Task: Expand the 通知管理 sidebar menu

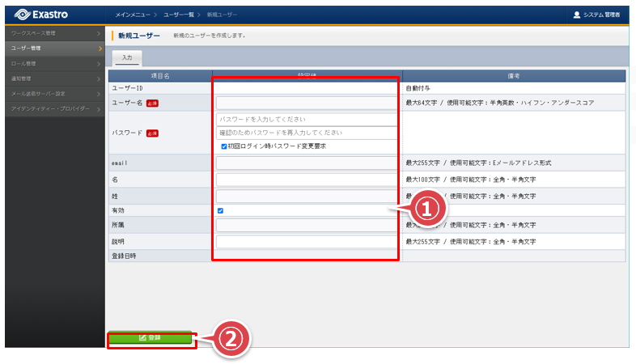Action: pyautogui.click(x=54, y=78)
